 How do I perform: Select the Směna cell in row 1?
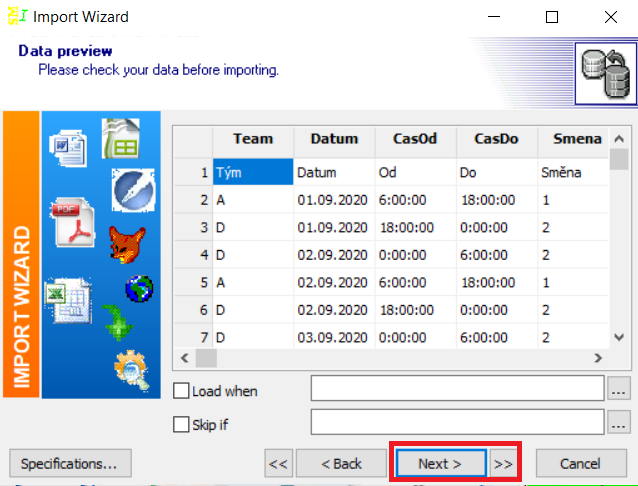click(574, 172)
